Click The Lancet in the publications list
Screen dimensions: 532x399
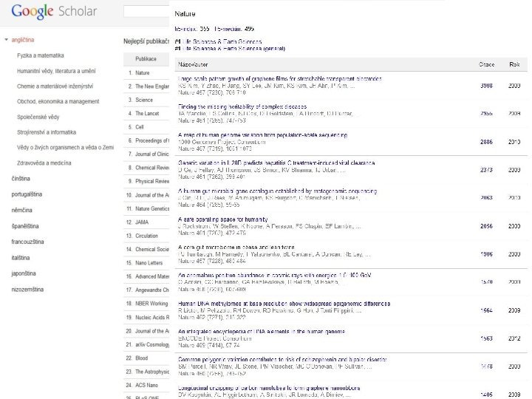[x=147, y=114]
